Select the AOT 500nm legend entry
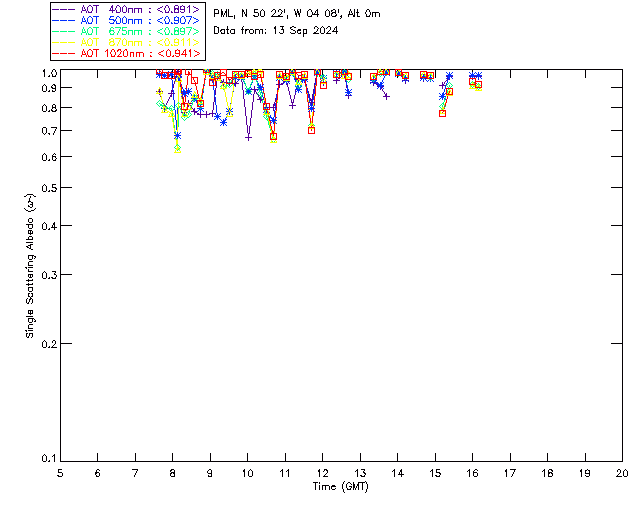Image resolution: width=640 pixels, height=512 pixels. click(x=126, y=20)
